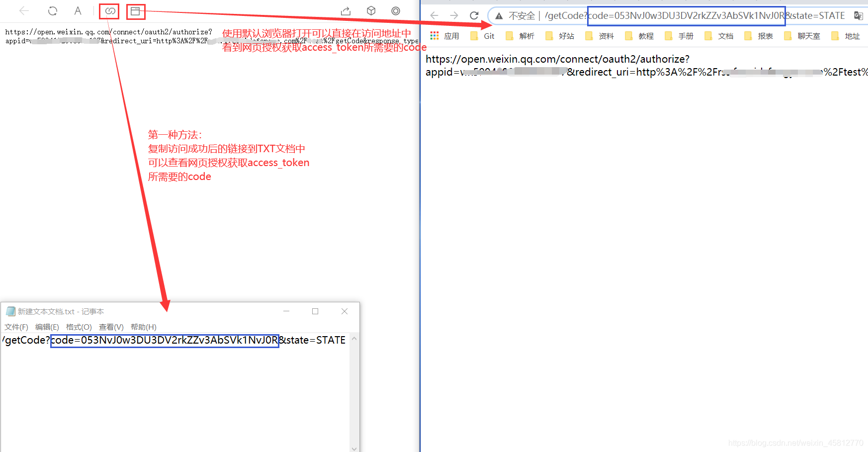Click the not-secure warning icon in the address bar
Image resolution: width=868 pixels, height=452 pixels.
[x=499, y=16]
